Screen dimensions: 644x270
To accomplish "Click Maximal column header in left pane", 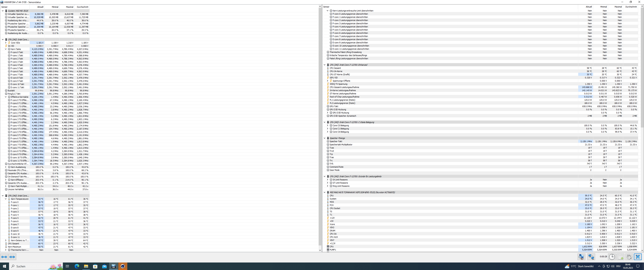I will point(67,7).
